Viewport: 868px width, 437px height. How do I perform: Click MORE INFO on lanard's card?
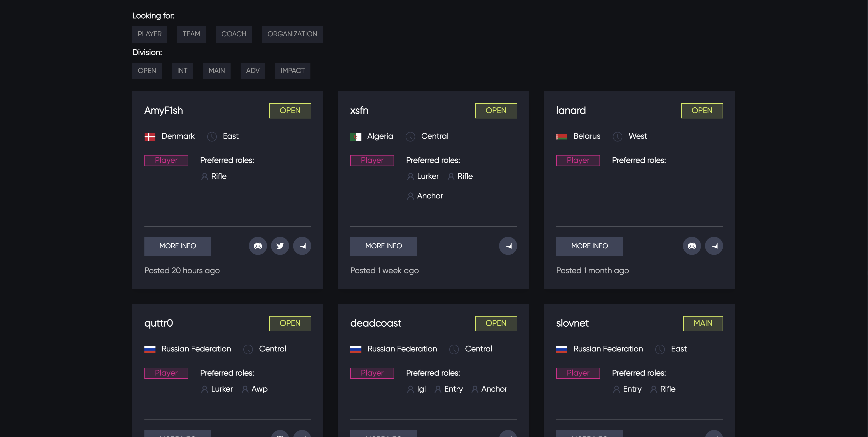point(589,246)
